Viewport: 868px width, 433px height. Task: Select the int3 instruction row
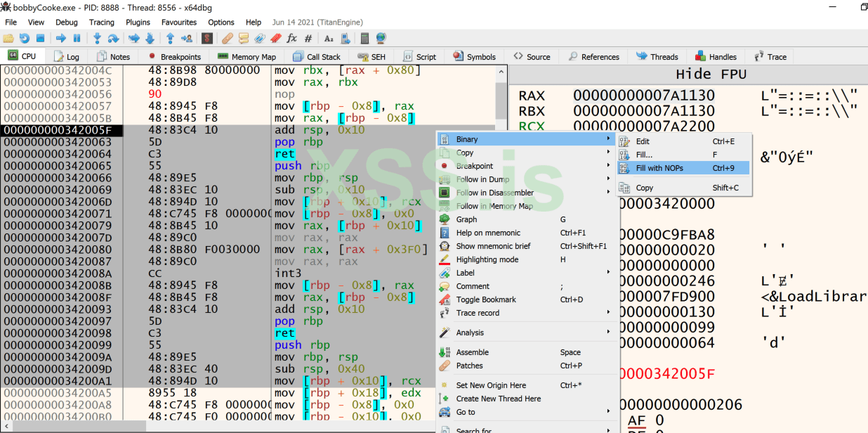(288, 273)
